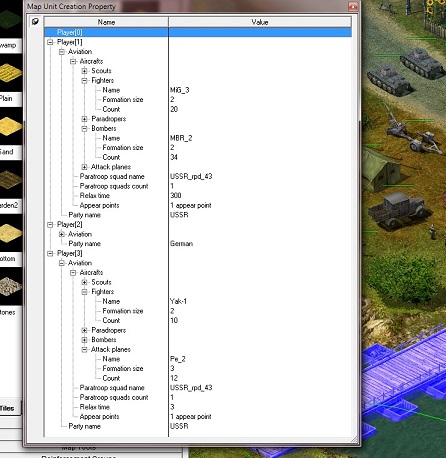Collapse Aviation under Player[1]
This screenshot has height=458, width=446.
click(62, 52)
